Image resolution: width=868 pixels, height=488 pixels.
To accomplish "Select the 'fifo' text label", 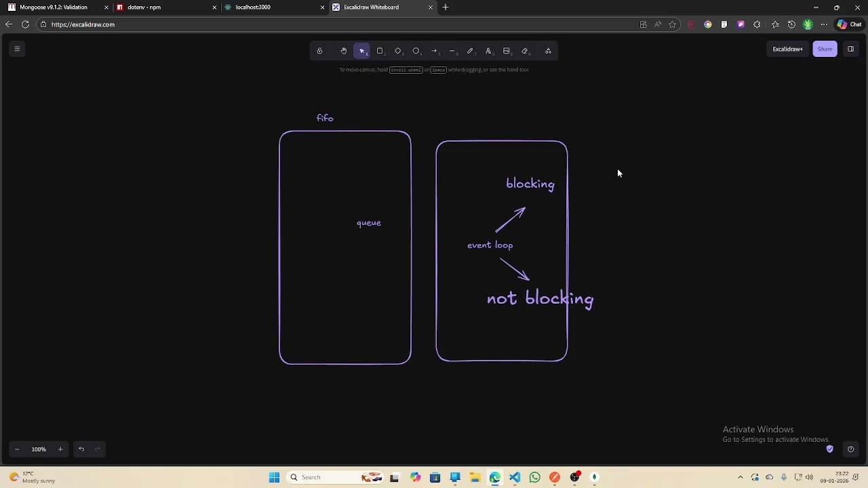I will (x=325, y=118).
